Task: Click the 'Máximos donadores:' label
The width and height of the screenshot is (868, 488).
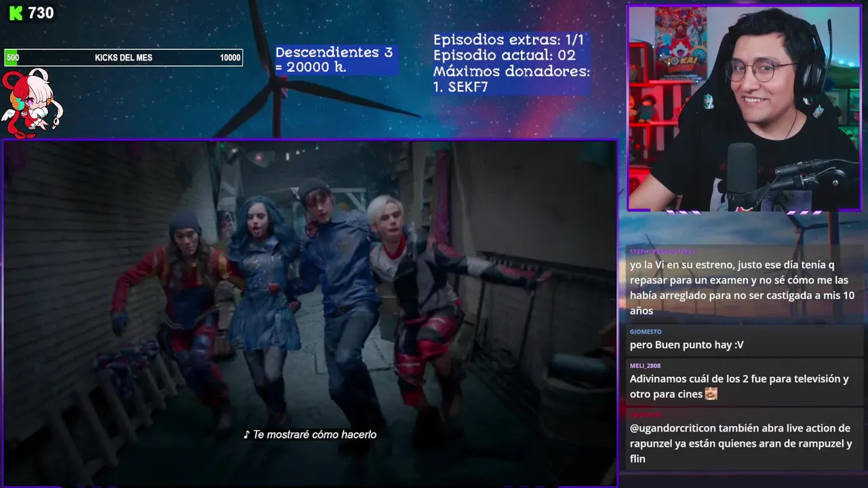Action: pos(511,71)
